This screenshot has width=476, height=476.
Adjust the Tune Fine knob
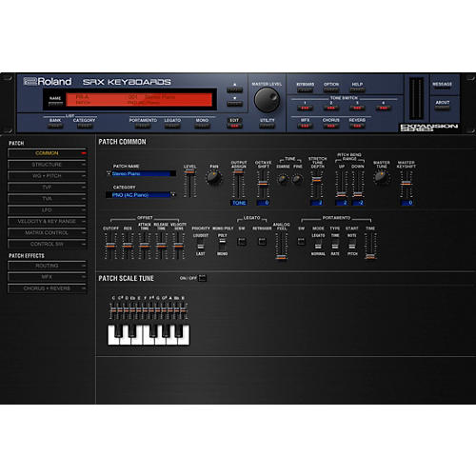297,179
